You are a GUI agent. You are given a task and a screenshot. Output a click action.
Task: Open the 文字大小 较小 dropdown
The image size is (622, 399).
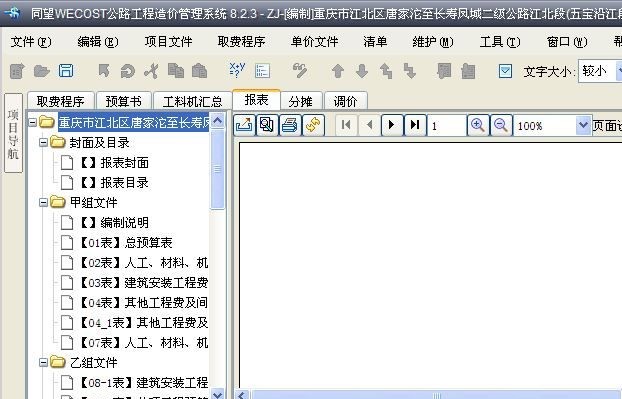point(619,71)
